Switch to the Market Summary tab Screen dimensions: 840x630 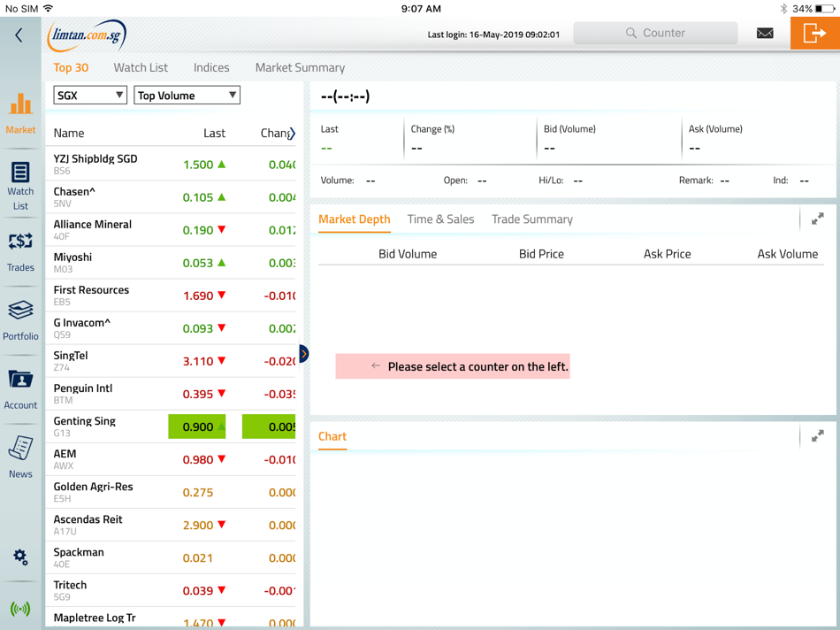coord(300,67)
